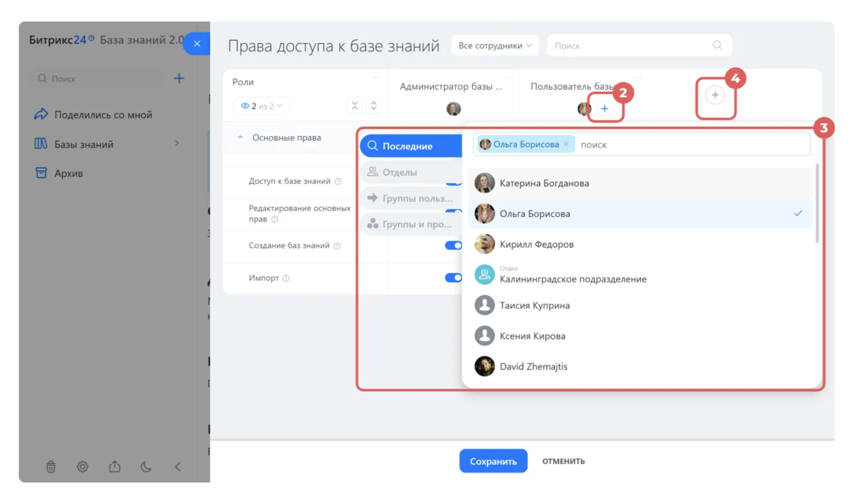Select 'Таисия Куприна' in list
The image size is (852, 504).
click(640, 305)
